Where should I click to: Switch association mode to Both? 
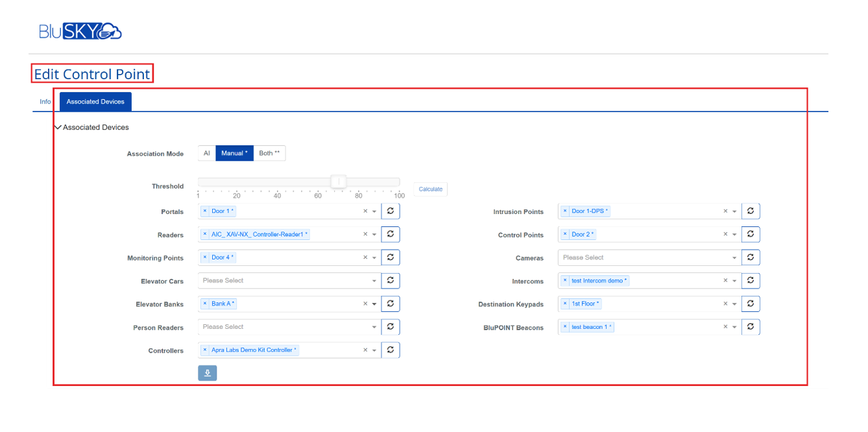(269, 154)
